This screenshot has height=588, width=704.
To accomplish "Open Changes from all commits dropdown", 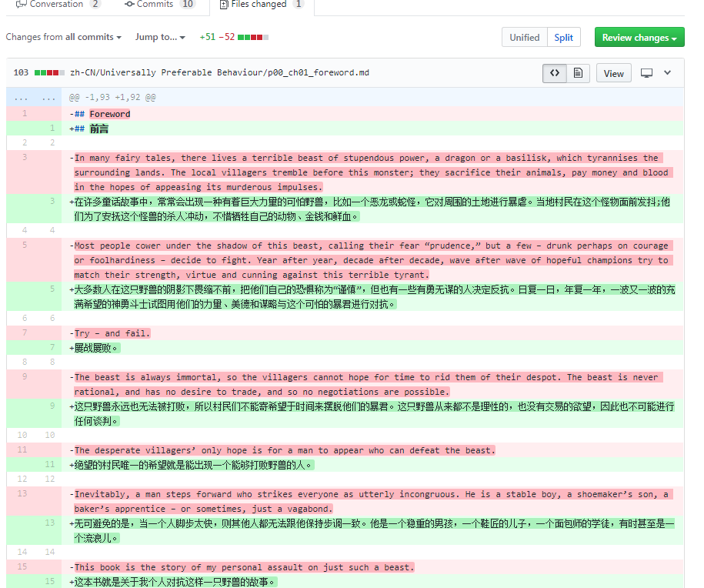I will [x=63, y=37].
